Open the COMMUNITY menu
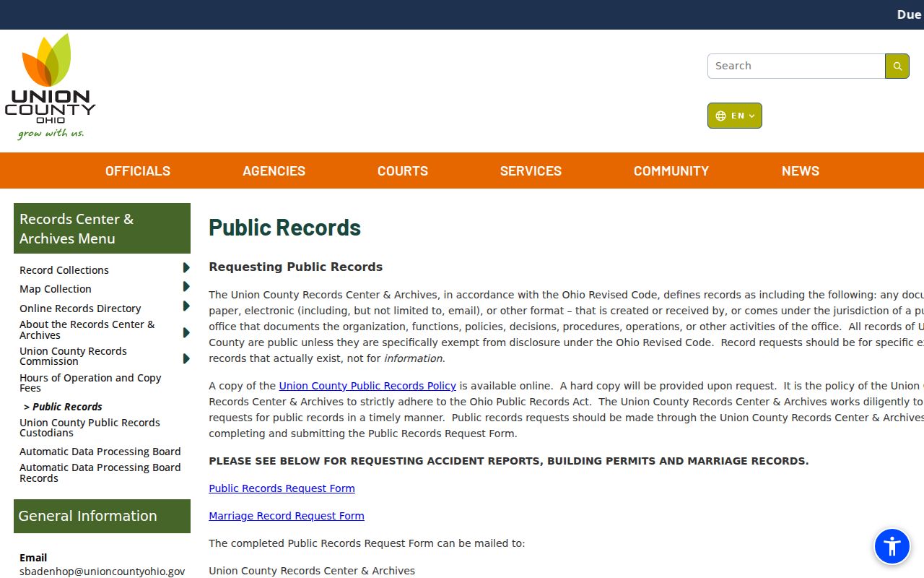The image size is (924, 578). pos(671,171)
